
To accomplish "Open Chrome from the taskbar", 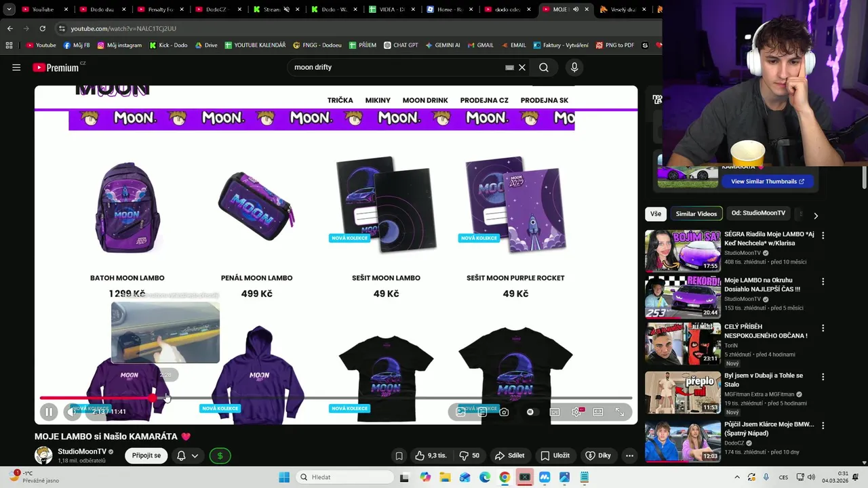I will click(505, 477).
